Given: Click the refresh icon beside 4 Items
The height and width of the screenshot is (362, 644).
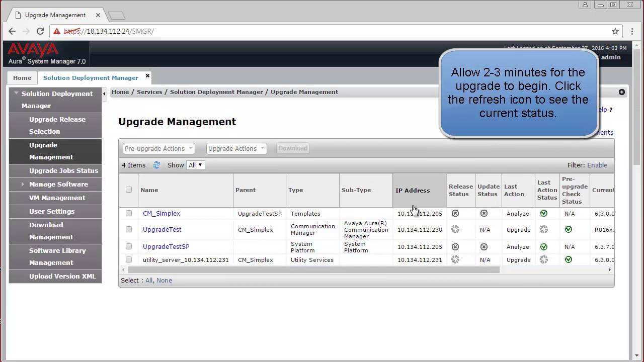Looking at the screenshot, I should point(156,165).
